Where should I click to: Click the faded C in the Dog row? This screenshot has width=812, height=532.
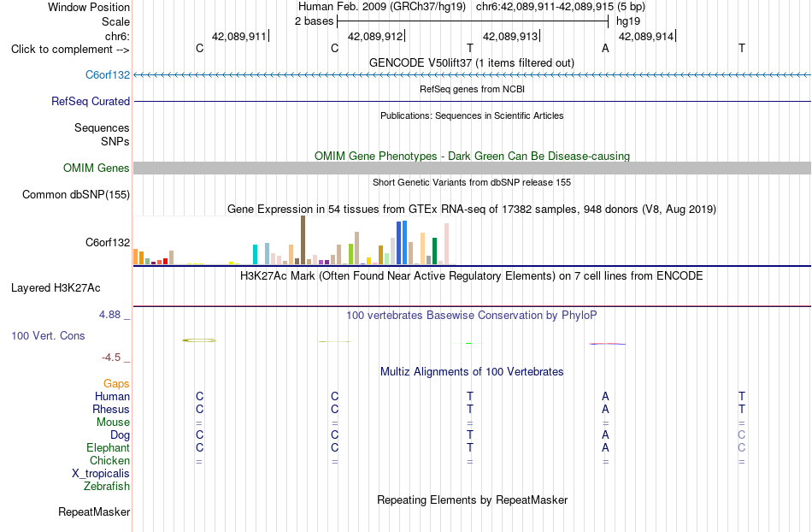(x=742, y=435)
